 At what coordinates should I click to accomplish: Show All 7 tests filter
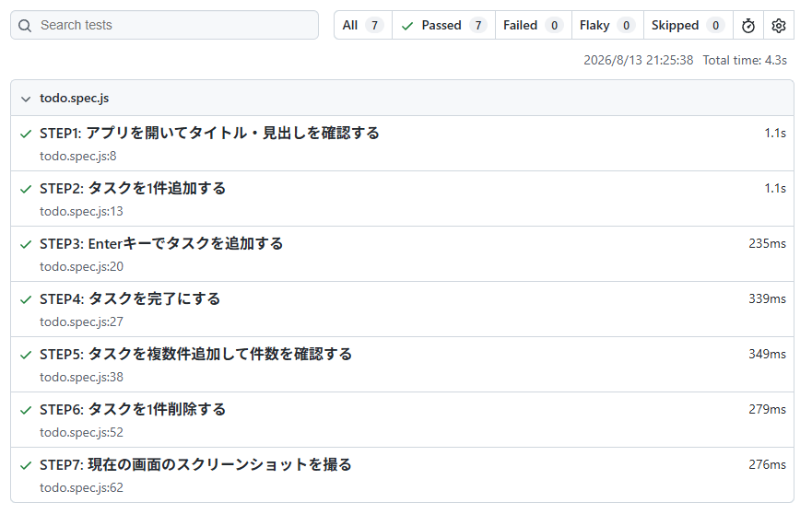click(363, 26)
